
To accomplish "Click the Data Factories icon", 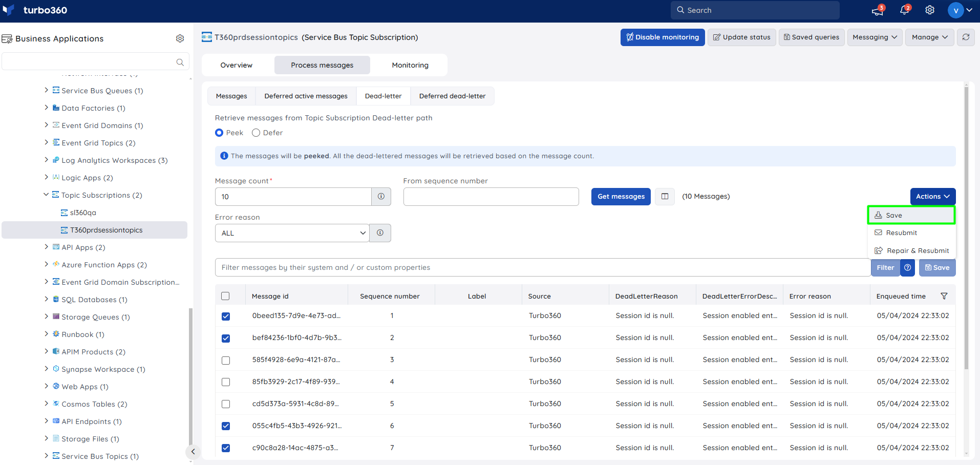I will 56,108.
